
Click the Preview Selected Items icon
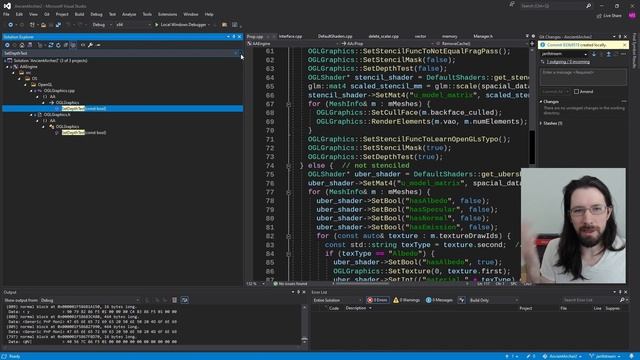(98, 45)
